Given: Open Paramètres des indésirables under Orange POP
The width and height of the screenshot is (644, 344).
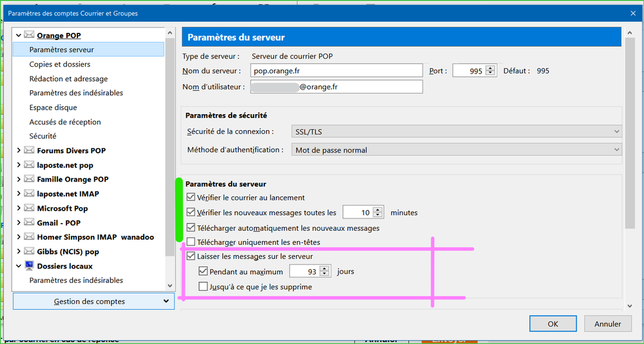Looking at the screenshot, I should coord(76,93).
